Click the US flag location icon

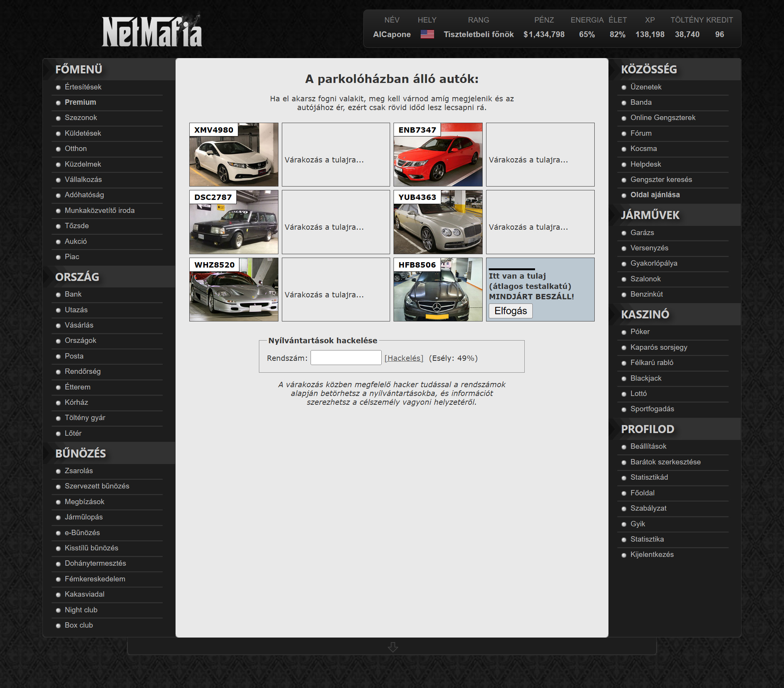tap(427, 34)
